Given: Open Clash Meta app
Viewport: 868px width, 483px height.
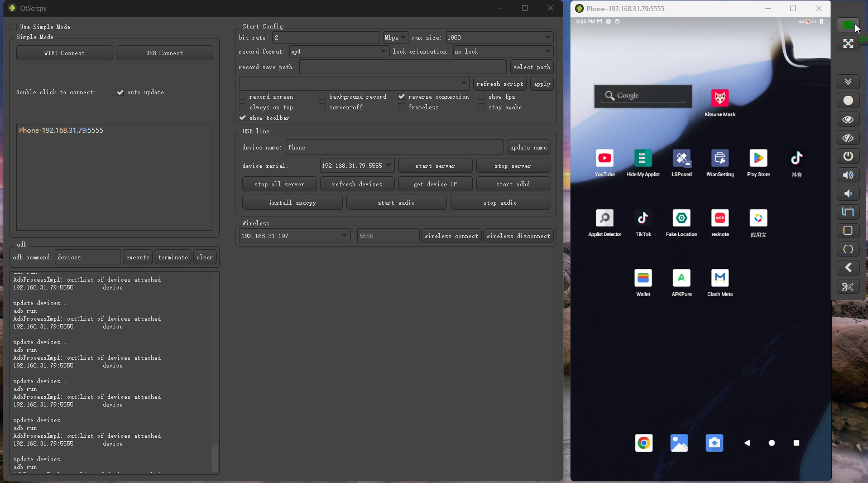Looking at the screenshot, I should click(x=720, y=278).
